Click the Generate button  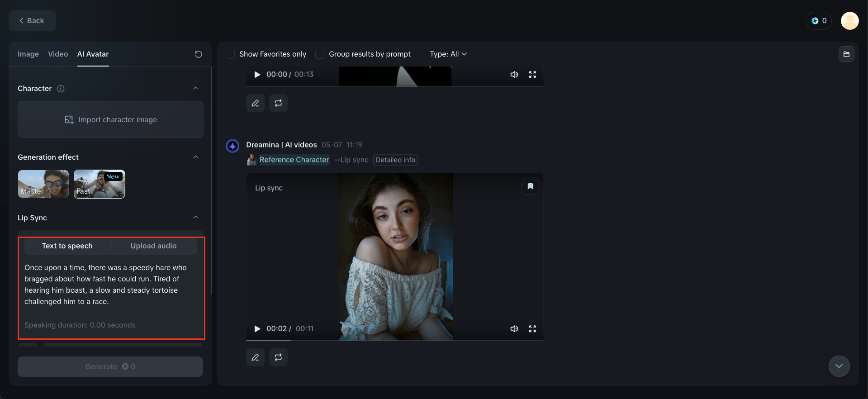(110, 366)
